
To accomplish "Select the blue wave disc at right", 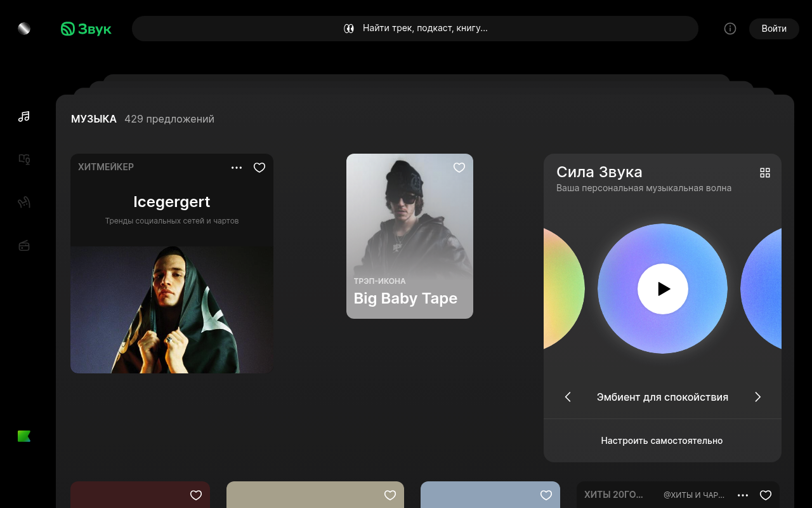I will click(x=761, y=289).
